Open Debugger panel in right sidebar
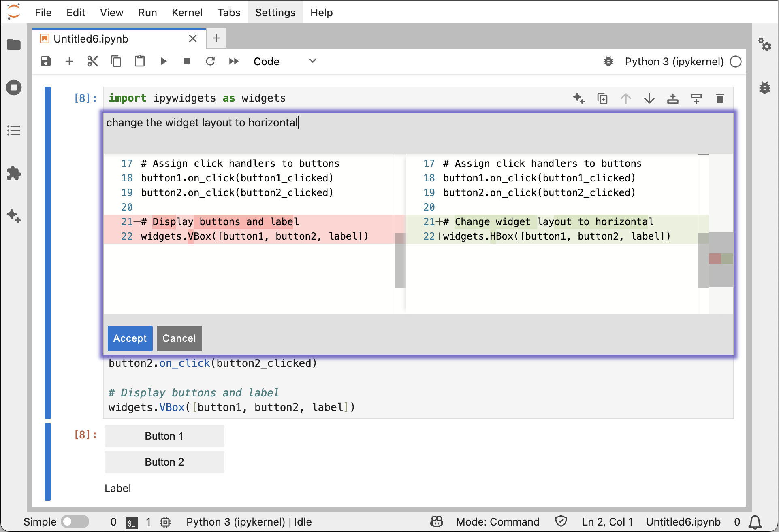The height and width of the screenshot is (532, 779). coord(765,87)
